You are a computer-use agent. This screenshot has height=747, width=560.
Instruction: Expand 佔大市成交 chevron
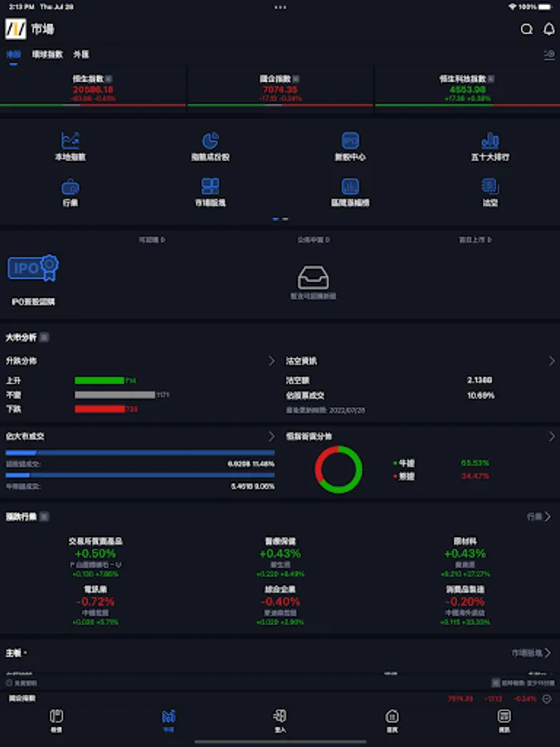(x=271, y=437)
